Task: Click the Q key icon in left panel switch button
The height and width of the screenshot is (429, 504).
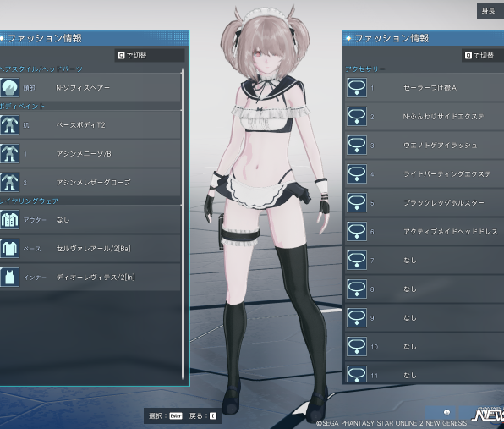Action: tap(121, 56)
